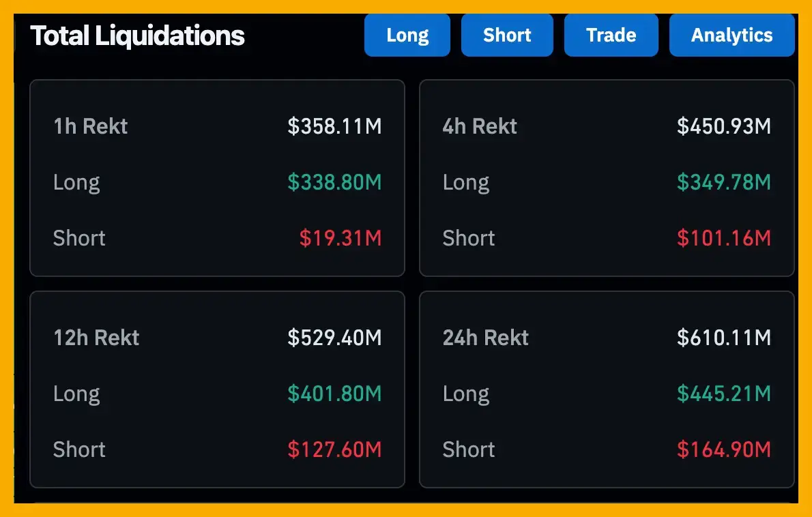The image size is (812, 517).
Task: Open the Analytics button
Action: click(x=731, y=35)
